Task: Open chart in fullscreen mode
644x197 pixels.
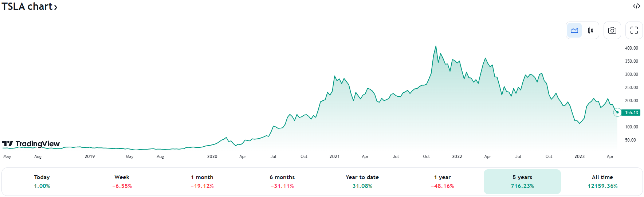Action: click(x=634, y=30)
